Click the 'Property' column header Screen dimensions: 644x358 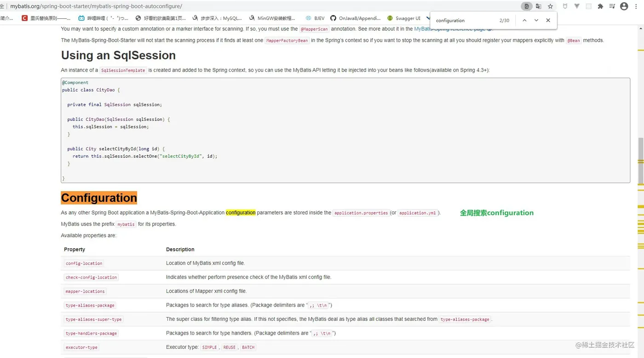[75, 250]
